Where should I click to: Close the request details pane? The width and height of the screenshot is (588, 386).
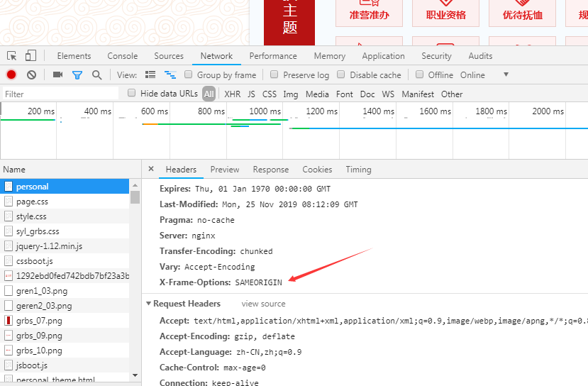(x=151, y=169)
